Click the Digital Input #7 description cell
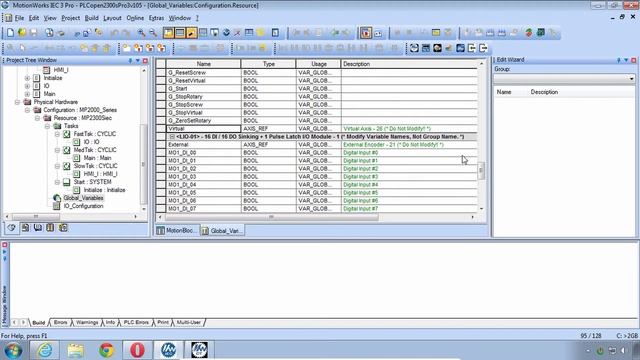This screenshot has width=640, height=360. coord(409,209)
